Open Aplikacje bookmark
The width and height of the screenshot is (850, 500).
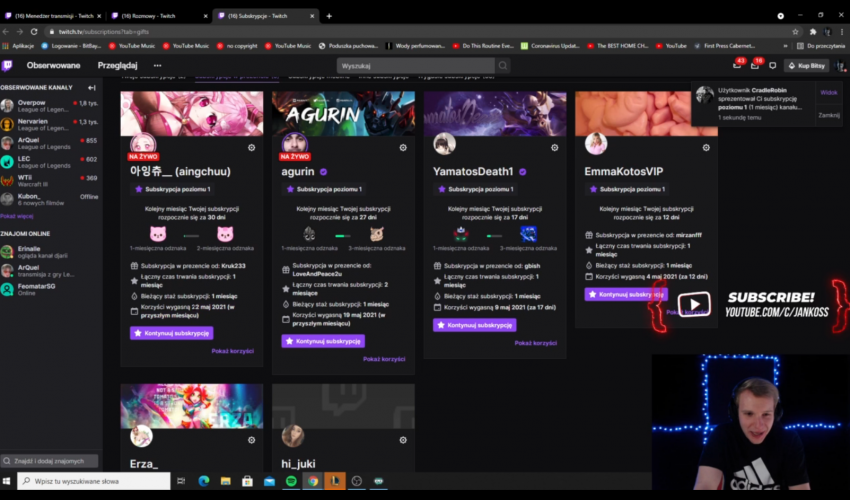click(19, 46)
